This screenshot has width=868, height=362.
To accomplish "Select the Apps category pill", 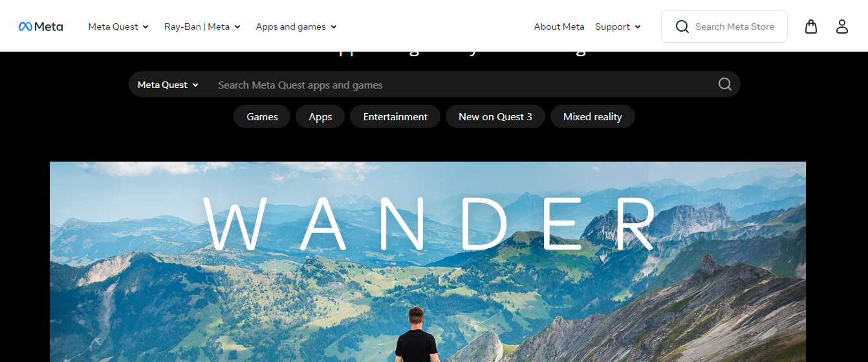I will coord(320,116).
